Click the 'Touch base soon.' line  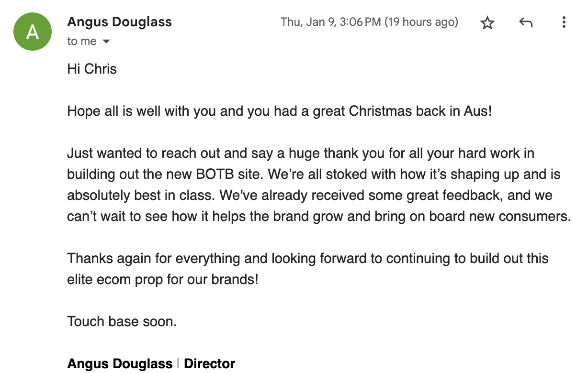coord(122,321)
